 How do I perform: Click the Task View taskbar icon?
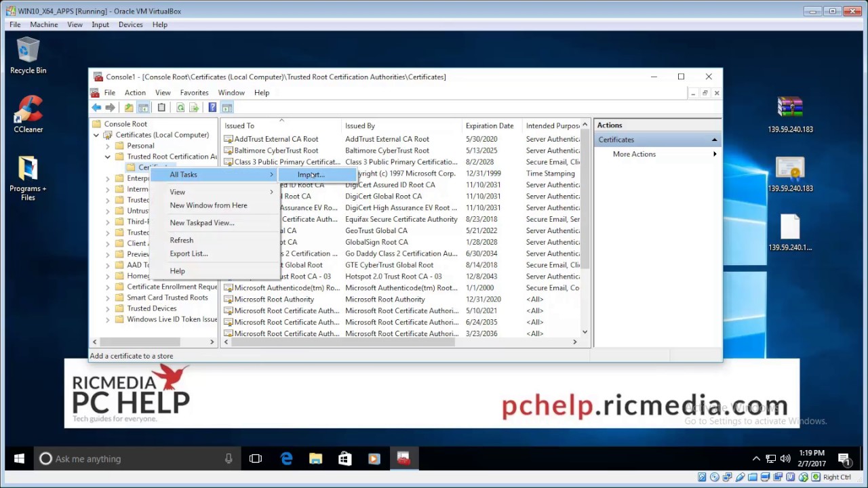[x=256, y=459]
